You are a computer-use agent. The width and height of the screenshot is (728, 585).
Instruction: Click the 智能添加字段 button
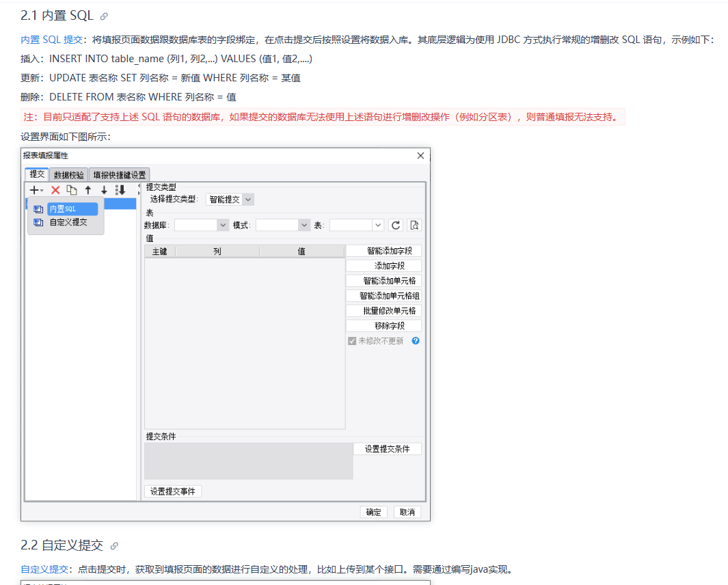(383, 251)
